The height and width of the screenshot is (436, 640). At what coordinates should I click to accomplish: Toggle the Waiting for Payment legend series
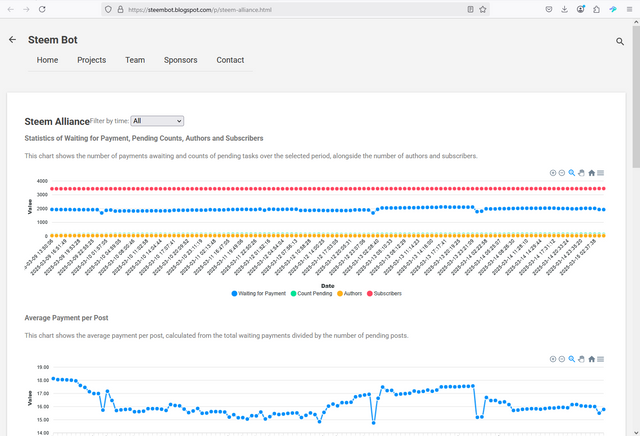259,294
